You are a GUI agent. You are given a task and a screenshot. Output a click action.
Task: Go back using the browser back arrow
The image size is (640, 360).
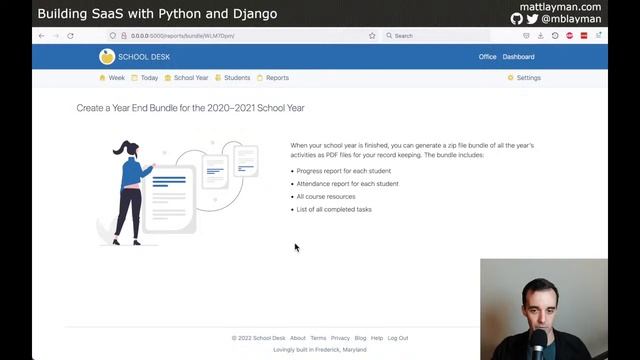point(42,36)
